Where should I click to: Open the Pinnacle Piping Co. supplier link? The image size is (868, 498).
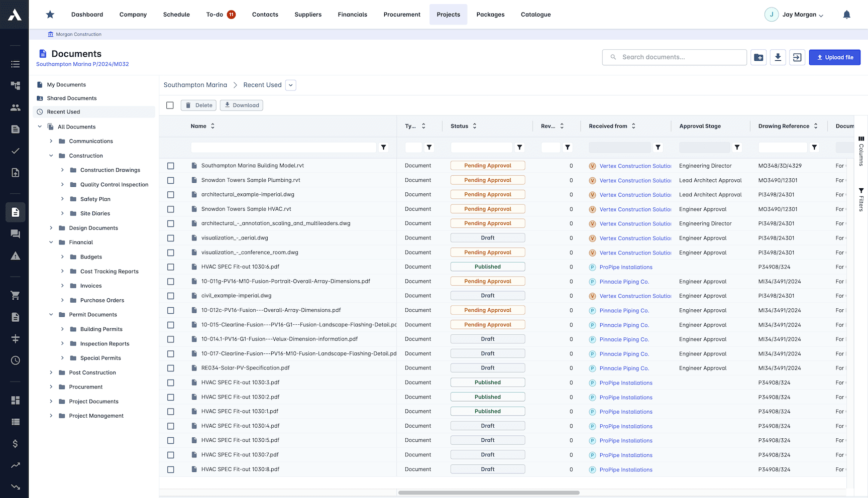tap(624, 282)
